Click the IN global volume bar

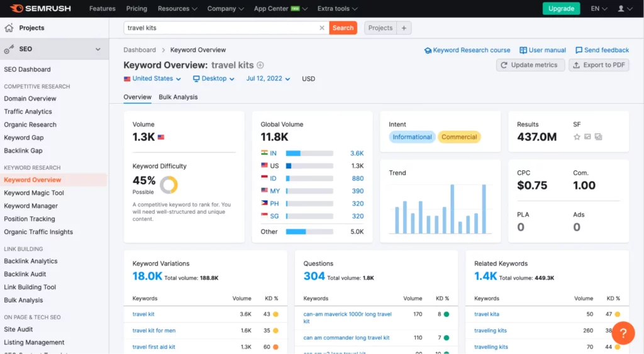click(309, 153)
